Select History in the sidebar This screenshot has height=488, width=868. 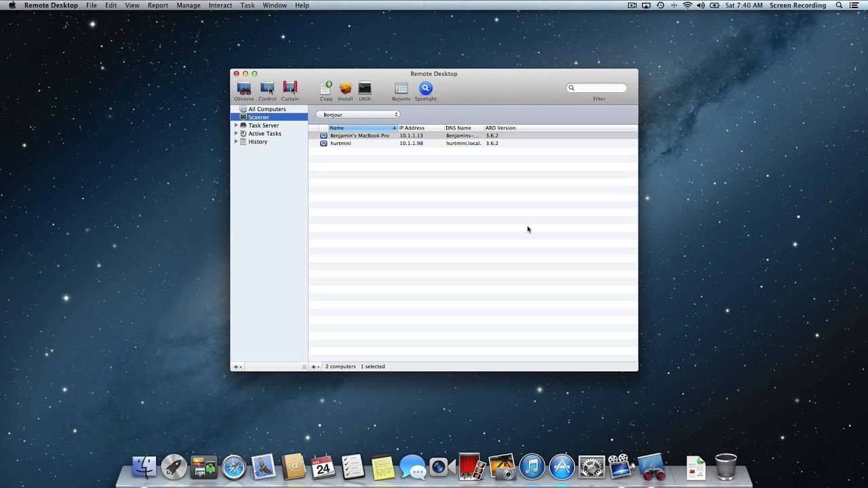[x=269, y=142]
